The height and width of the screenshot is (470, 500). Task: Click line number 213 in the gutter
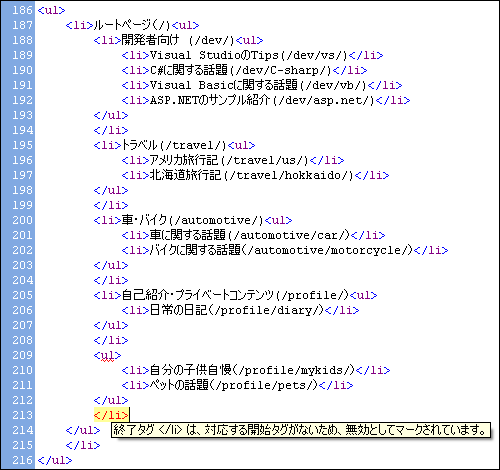tap(22, 415)
